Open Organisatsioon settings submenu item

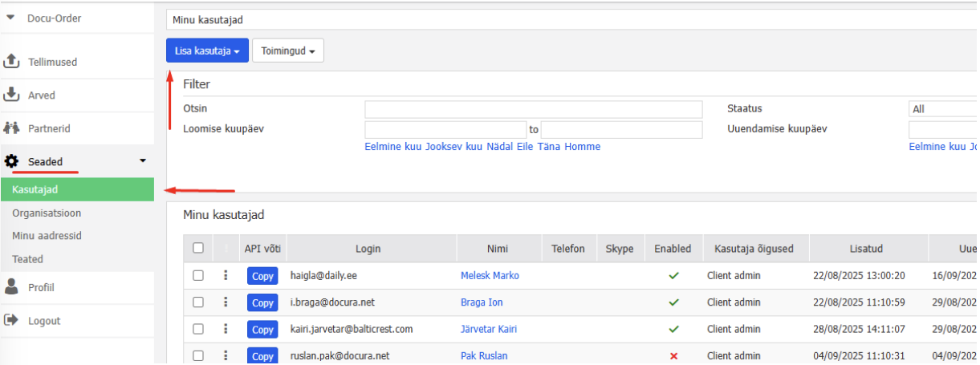[x=47, y=213]
